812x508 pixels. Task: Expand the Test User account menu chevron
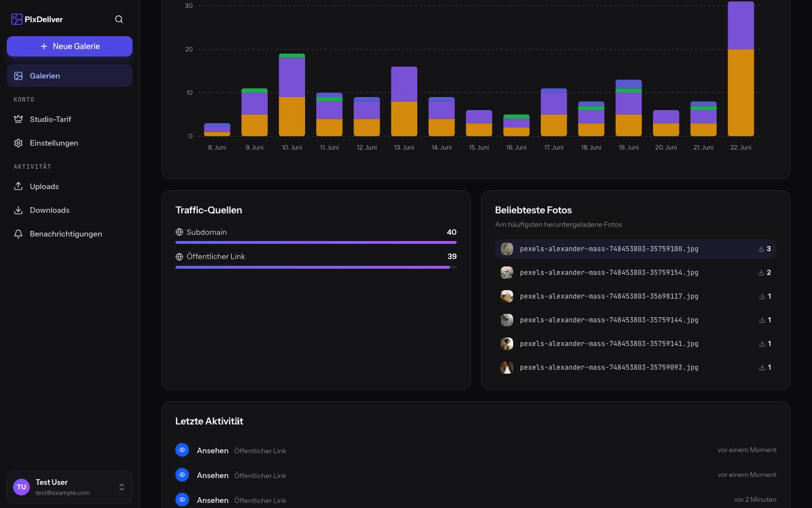[122, 487]
